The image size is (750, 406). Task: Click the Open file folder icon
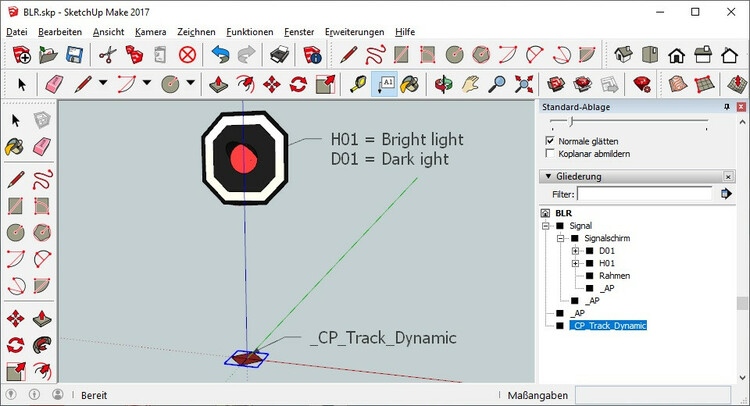click(48, 55)
